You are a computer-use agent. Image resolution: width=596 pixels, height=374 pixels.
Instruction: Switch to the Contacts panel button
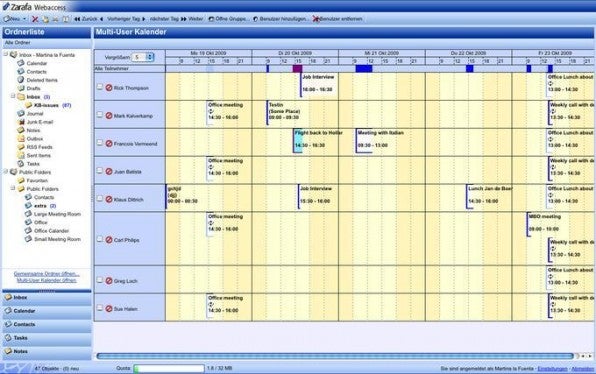(47, 325)
